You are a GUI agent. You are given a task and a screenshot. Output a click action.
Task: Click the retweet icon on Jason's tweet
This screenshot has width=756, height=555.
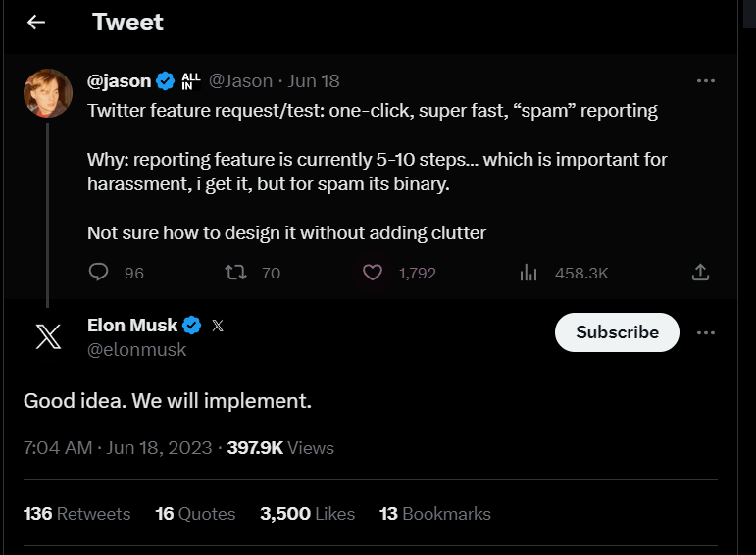coord(235,273)
